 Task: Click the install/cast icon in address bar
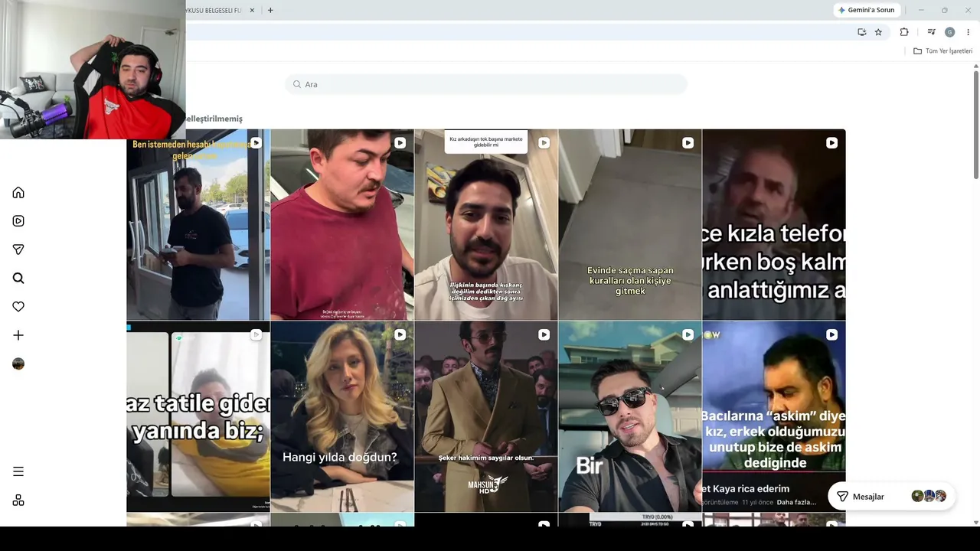click(x=862, y=32)
